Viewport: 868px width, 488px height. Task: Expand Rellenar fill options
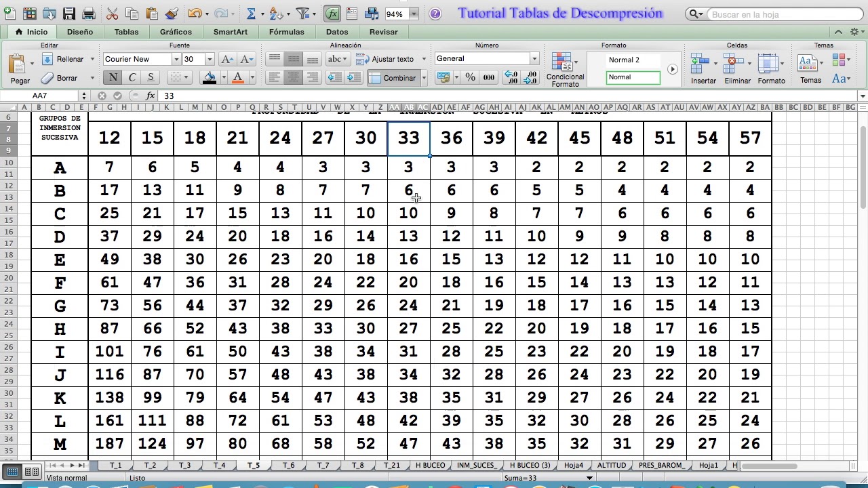[x=92, y=59]
